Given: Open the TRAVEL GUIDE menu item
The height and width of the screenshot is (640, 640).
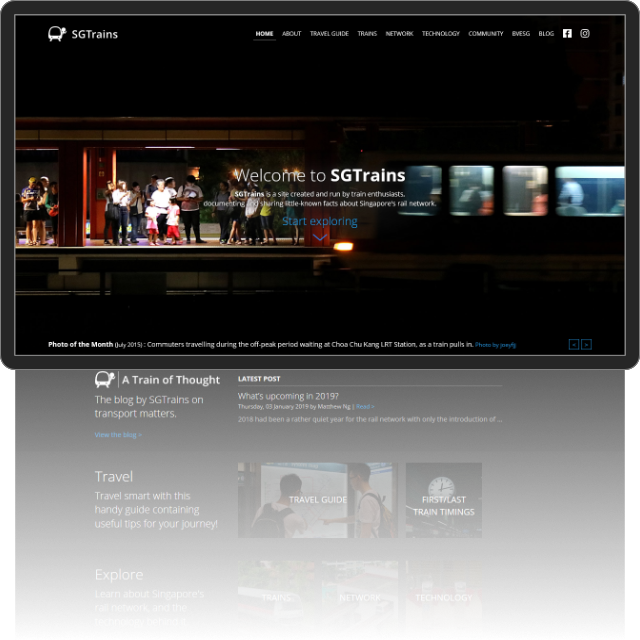Looking at the screenshot, I should (x=329, y=33).
